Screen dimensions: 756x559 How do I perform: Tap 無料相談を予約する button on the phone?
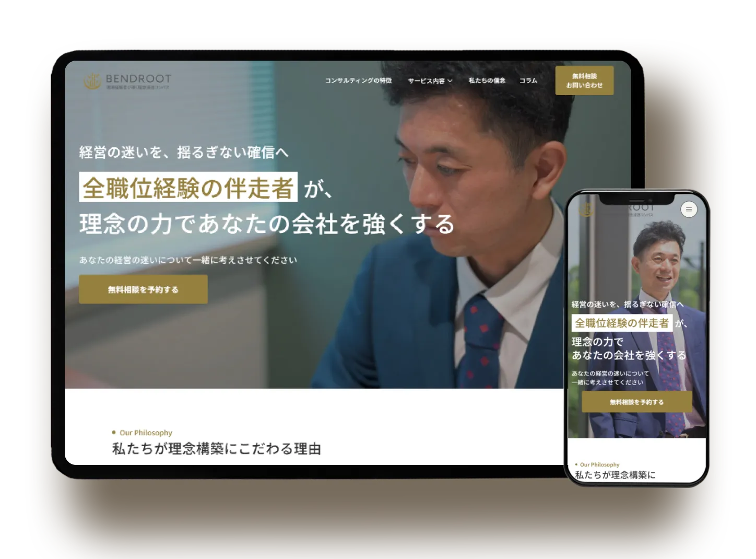636,402
